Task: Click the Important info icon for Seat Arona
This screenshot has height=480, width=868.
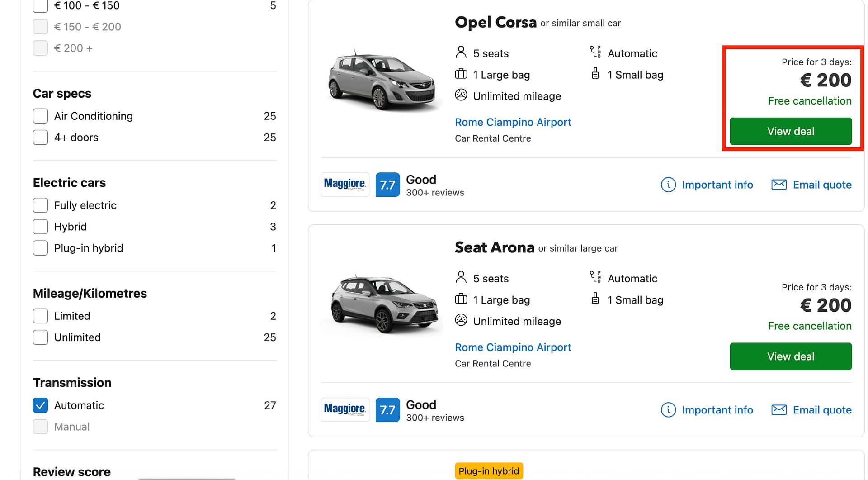Action: (668, 410)
